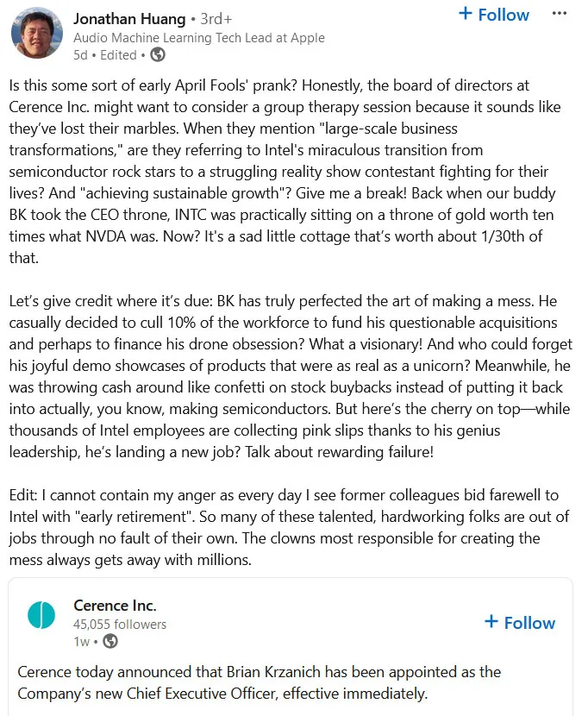Open the Cerence Inc. company name link
This screenshot has height=716, width=588.
(x=115, y=606)
